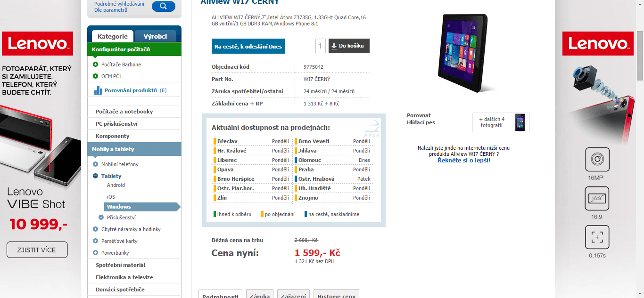Click Praha store availability
This screenshot has width=644, height=298.
pyautogui.click(x=333, y=169)
